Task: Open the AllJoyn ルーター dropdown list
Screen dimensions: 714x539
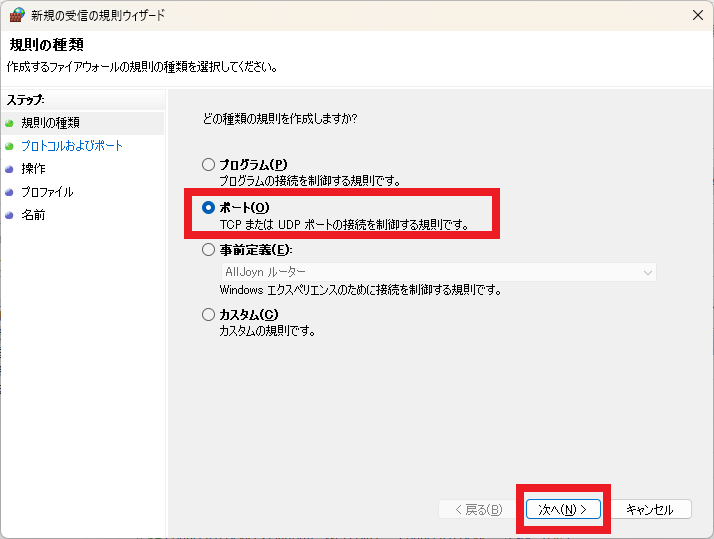Action: (439, 272)
